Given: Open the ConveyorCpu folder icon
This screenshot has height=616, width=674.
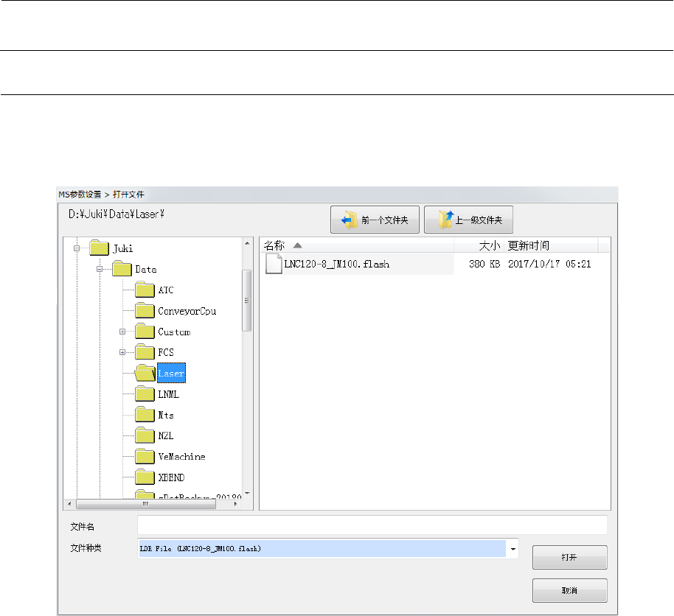Looking at the screenshot, I should (145, 311).
